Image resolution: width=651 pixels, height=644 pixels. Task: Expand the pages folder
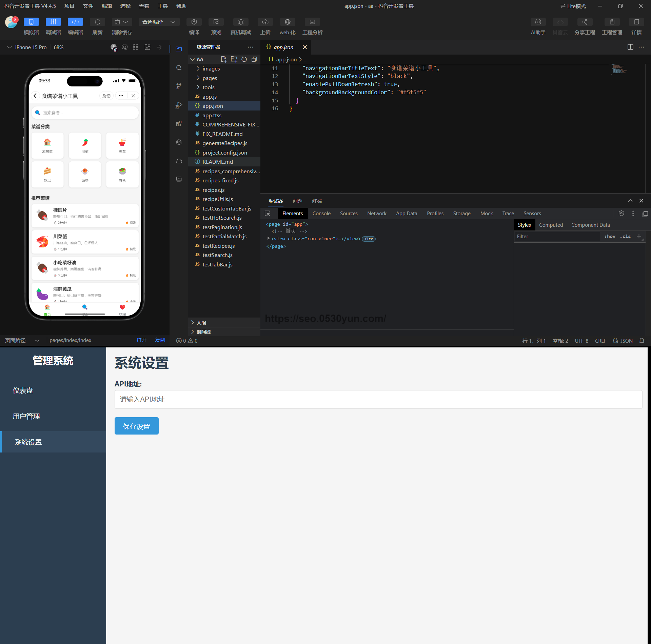[x=210, y=78]
